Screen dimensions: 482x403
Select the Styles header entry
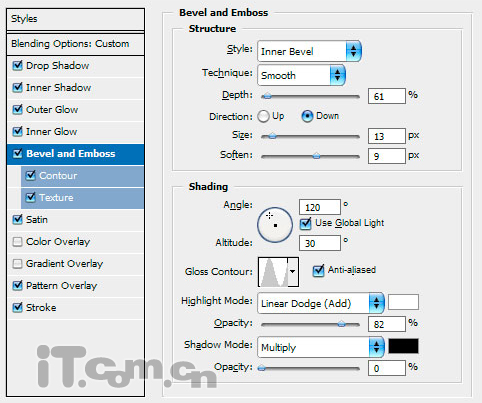coord(75,19)
